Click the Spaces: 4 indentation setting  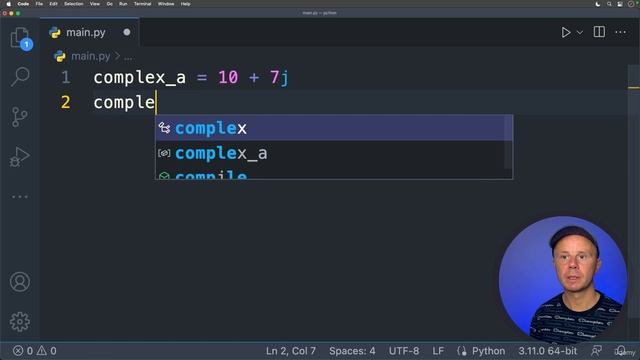click(x=352, y=351)
